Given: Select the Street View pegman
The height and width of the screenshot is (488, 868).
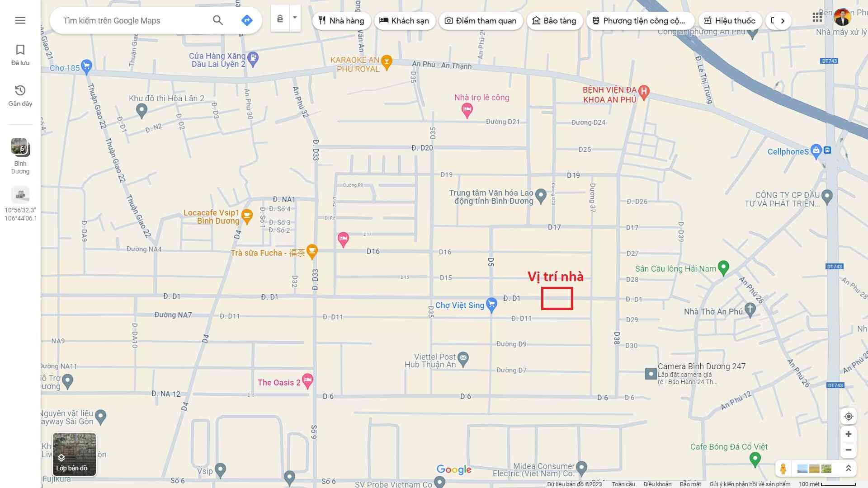Looking at the screenshot, I should (x=783, y=469).
